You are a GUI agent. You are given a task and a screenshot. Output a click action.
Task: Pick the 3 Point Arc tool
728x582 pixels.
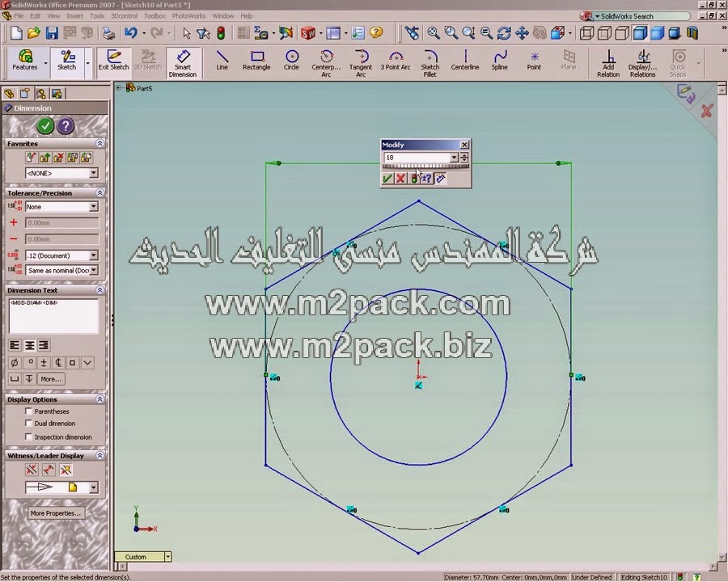point(396,61)
